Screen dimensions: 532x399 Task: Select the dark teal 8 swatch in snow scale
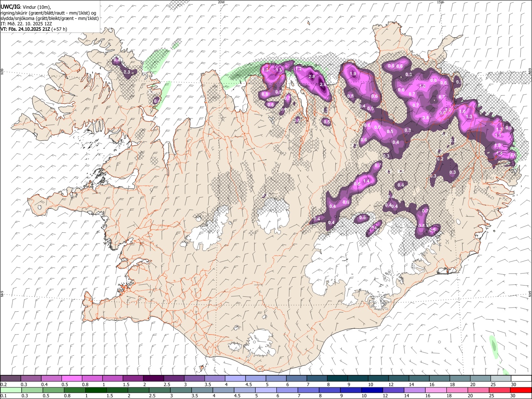337,378
